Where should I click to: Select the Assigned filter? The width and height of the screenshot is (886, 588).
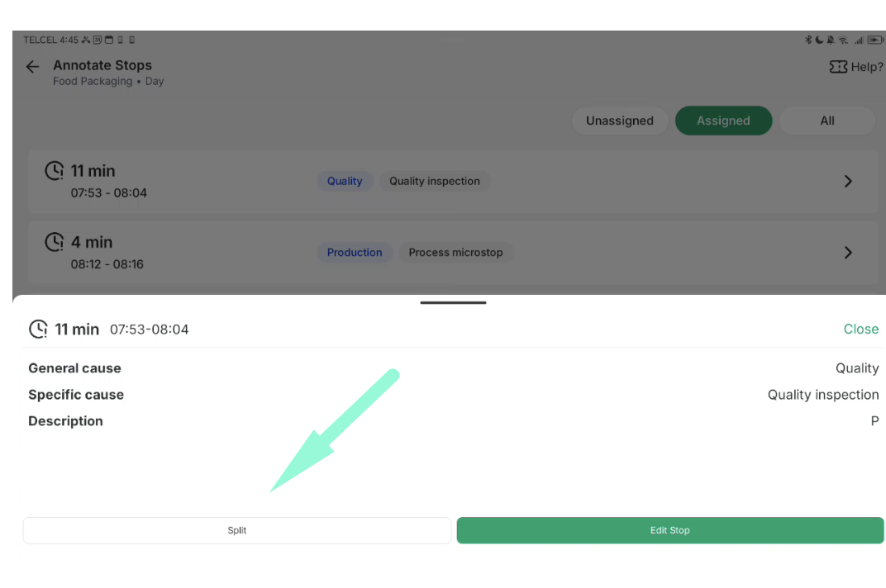click(723, 121)
